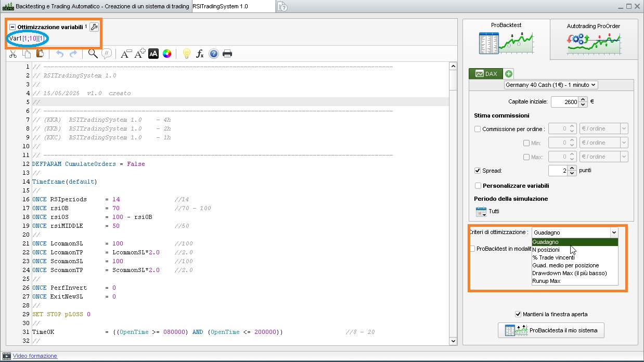Image resolution: width=644 pixels, height=362 pixels.
Task: Enable the Min commission checkbox
Action: (526, 143)
